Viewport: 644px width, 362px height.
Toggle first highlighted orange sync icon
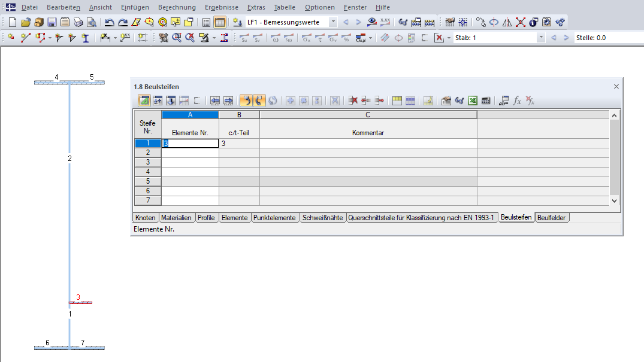point(246,101)
